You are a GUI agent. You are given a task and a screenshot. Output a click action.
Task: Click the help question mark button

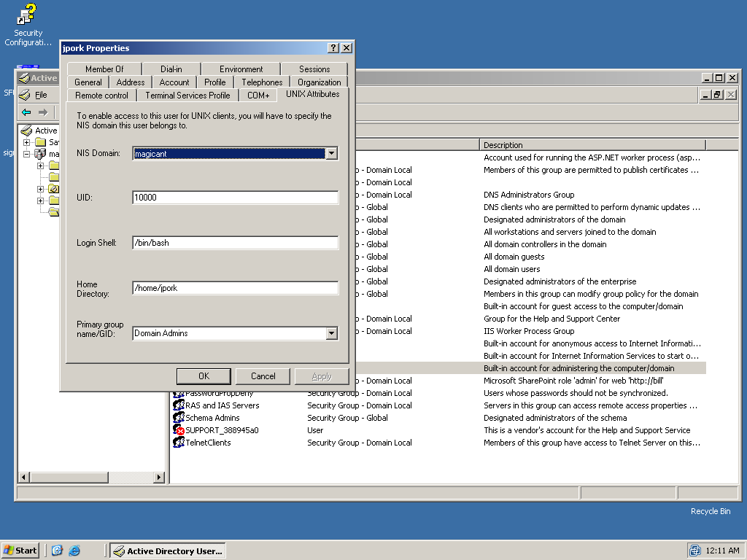click(333, 48)
